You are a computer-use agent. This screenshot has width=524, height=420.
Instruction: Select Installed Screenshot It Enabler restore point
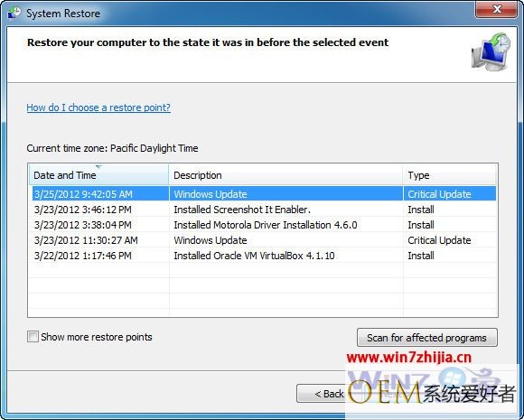(x=264, y=210)
